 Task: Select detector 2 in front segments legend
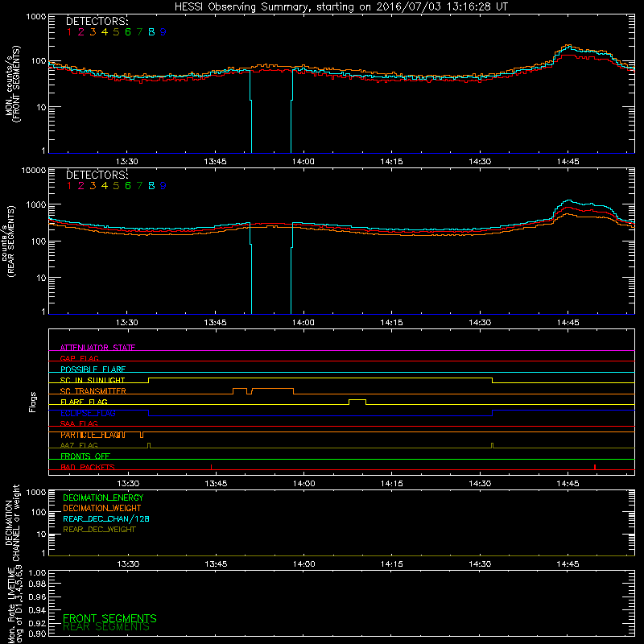81,32
